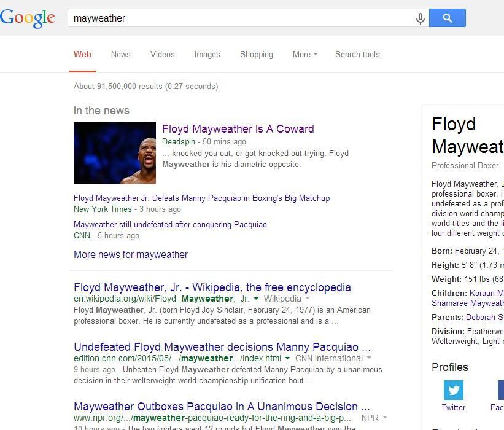Activate voice search microphone icon
This screenshot has width=504, height=430.
coord(420,18)
